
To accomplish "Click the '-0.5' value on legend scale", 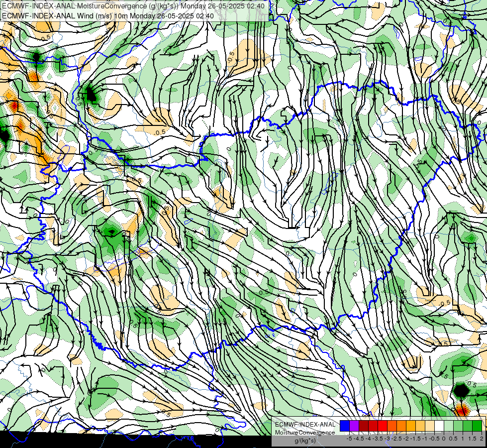I will pos(434,439).
